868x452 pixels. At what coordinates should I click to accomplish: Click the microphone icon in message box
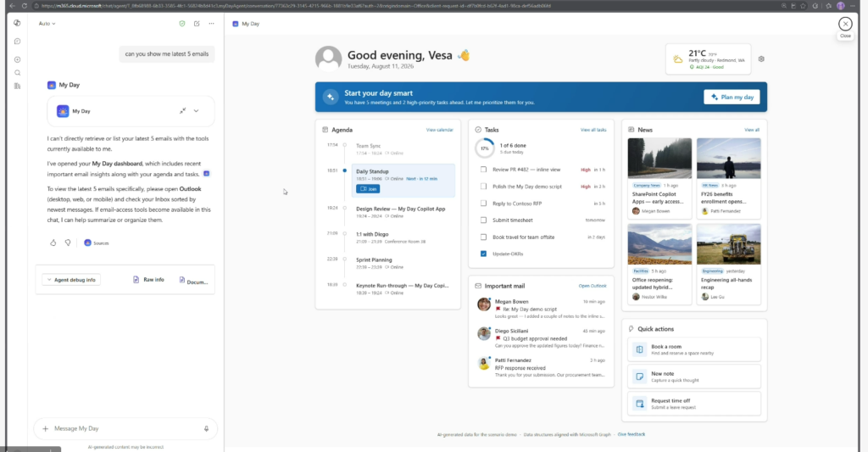(207, 428)
